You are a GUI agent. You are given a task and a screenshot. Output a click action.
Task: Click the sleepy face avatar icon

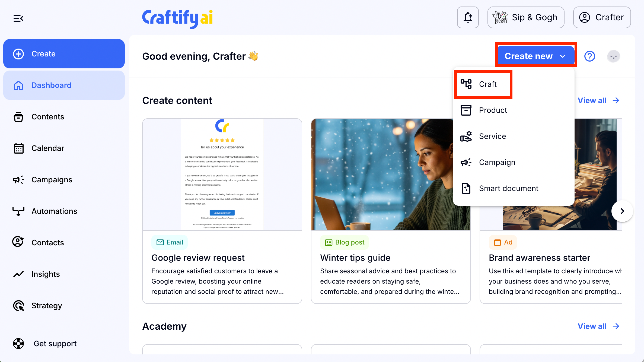click(613, 56)
